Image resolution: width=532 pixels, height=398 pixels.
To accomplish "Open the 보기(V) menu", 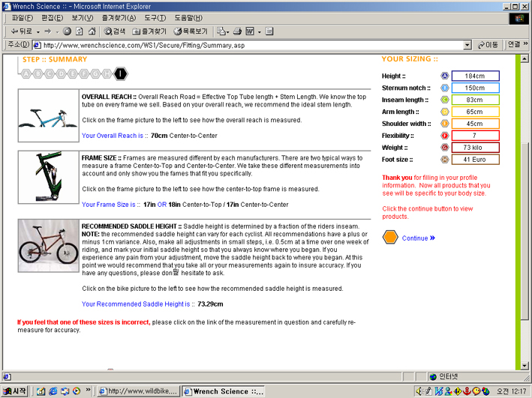I will [x=82, y=18].
